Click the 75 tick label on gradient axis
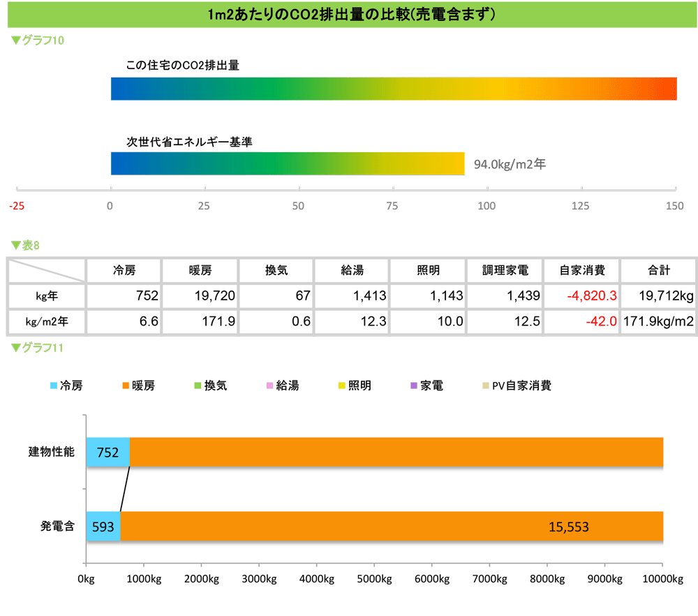The width and height of the screenshot is (698, 616). [392, 206]
